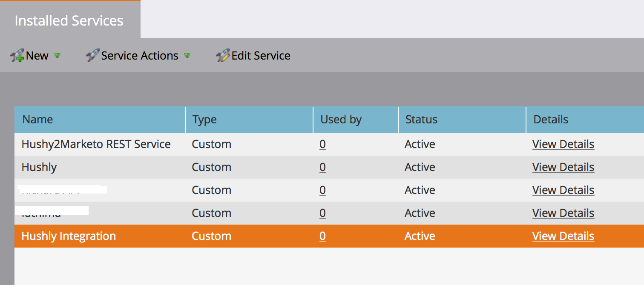Click Custom type in third service row
644x285 pixels.
pyautogui.click(x=212, y=190)
